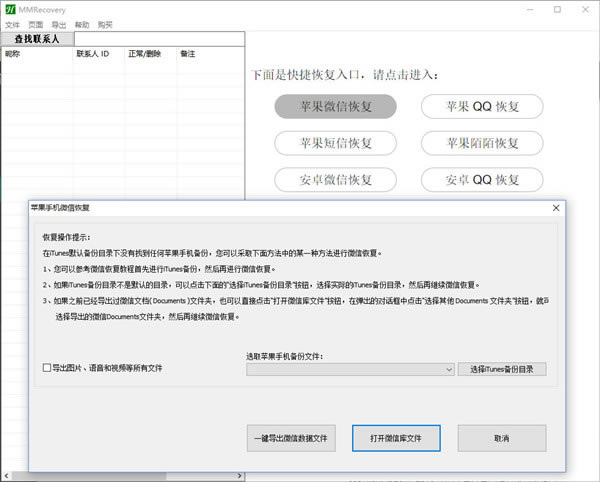Select the 苹果微信恢复 quick entry
This screenshot has height=482, width=600.
336,107
